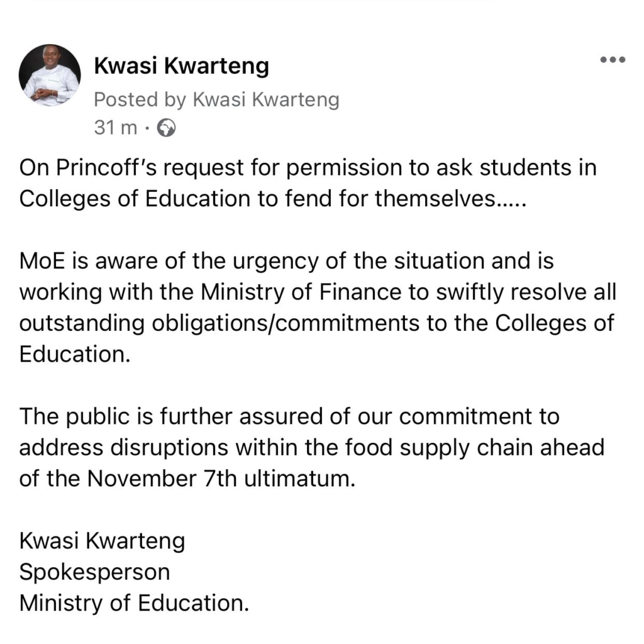Image resolution: width=644 pixels, height=644 pixels.
Task: Click the globe public audience icon
Action: [x=166, y=128]
